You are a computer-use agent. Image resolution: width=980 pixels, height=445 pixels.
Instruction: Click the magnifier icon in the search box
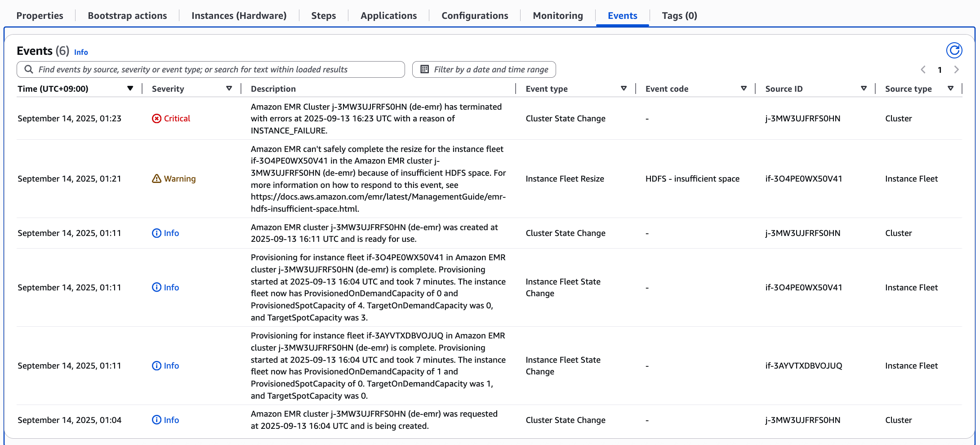coord(29,69)
